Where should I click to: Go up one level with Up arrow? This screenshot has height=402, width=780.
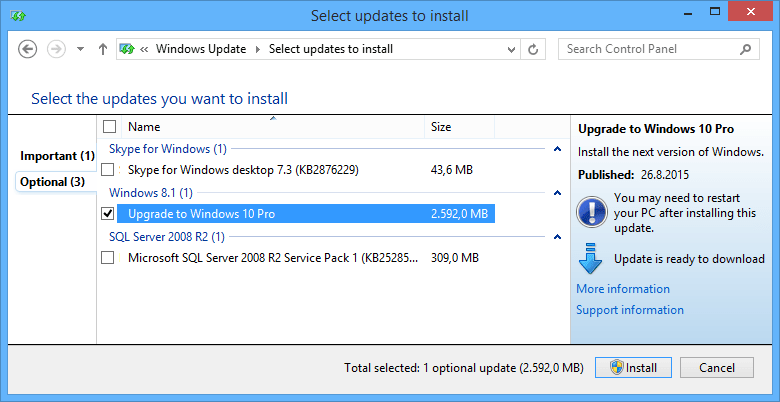(102, 49)
